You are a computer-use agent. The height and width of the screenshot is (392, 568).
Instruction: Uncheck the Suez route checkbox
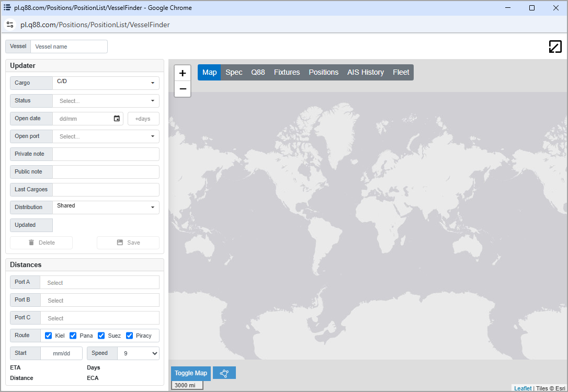pyautogui.click(x=101, y=336)
